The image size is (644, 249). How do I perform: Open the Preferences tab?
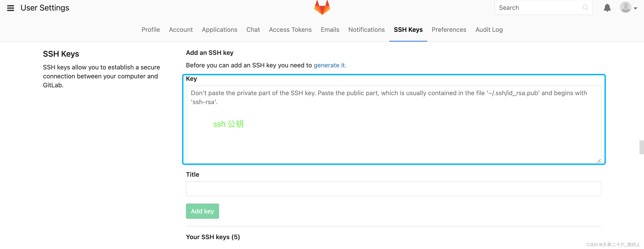(449, 30)
